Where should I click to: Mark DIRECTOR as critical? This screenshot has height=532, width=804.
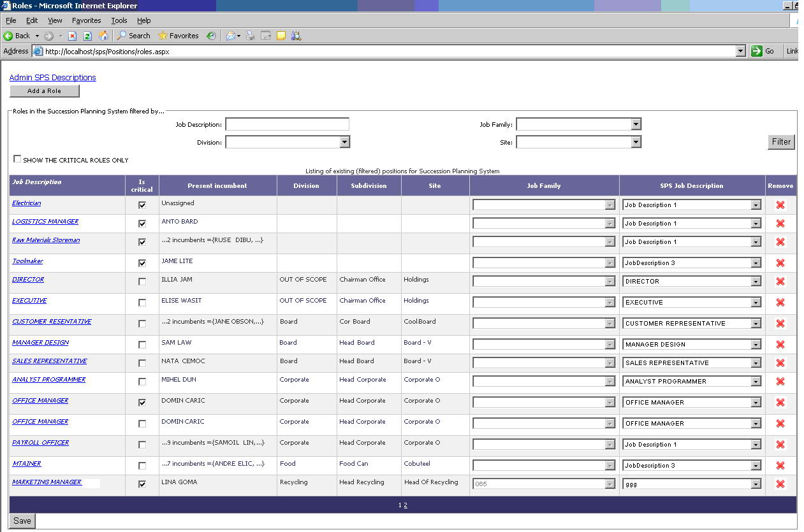(x=142, y=282)
